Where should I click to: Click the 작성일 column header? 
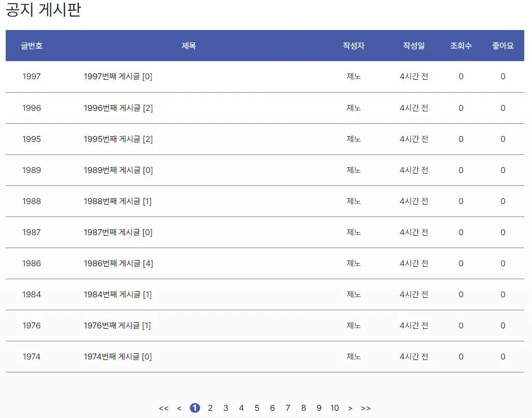tap(414, 46)
